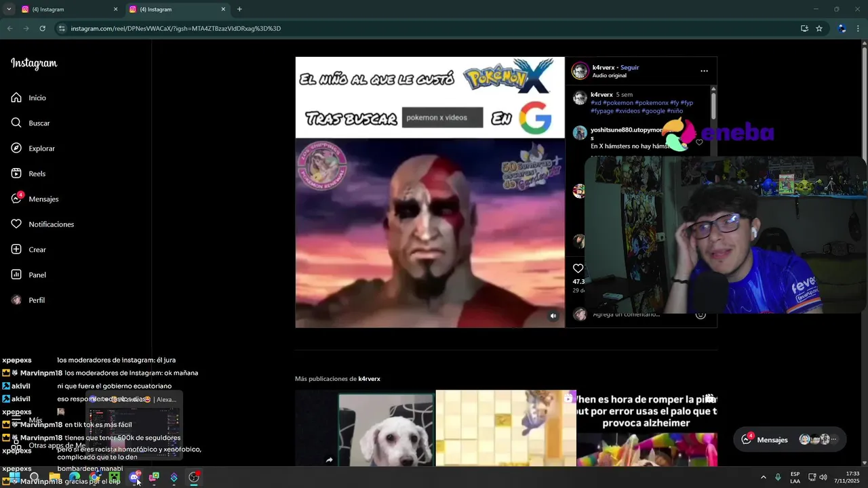
Task: Switch the ESP LAA input language
Action: click(x=795, y=477)
